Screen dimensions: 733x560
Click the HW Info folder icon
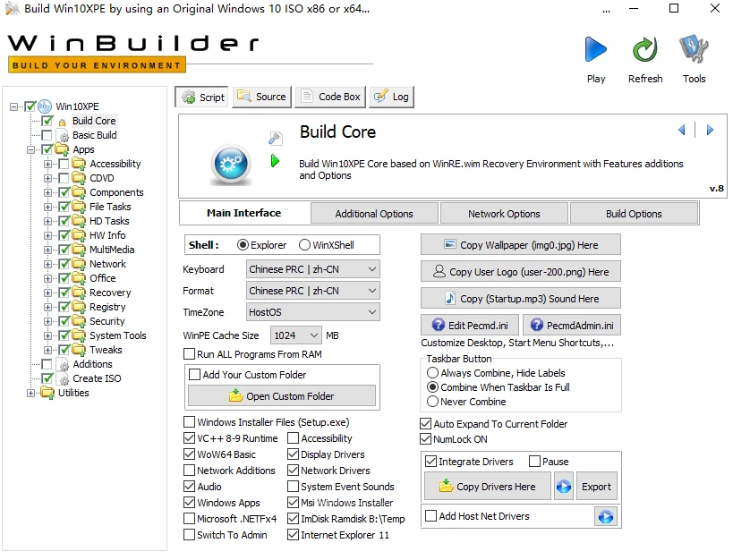79,235
